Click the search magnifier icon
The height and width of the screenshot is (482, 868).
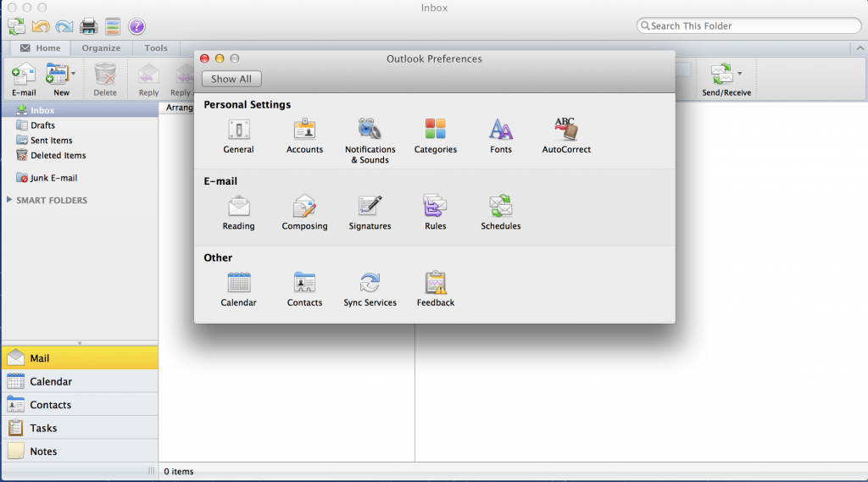645,26
